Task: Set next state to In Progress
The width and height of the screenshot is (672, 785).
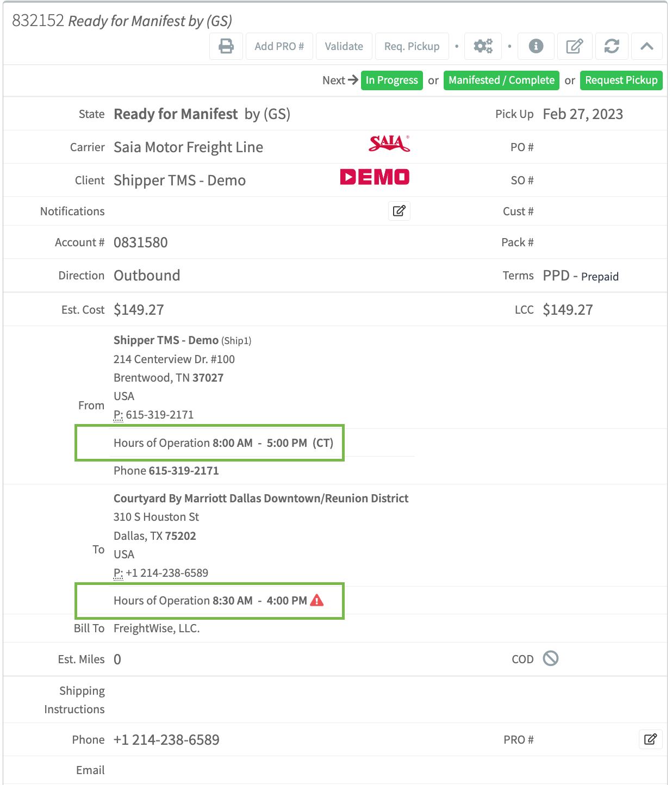Action: pyautogui.click(x=391, y=80)
